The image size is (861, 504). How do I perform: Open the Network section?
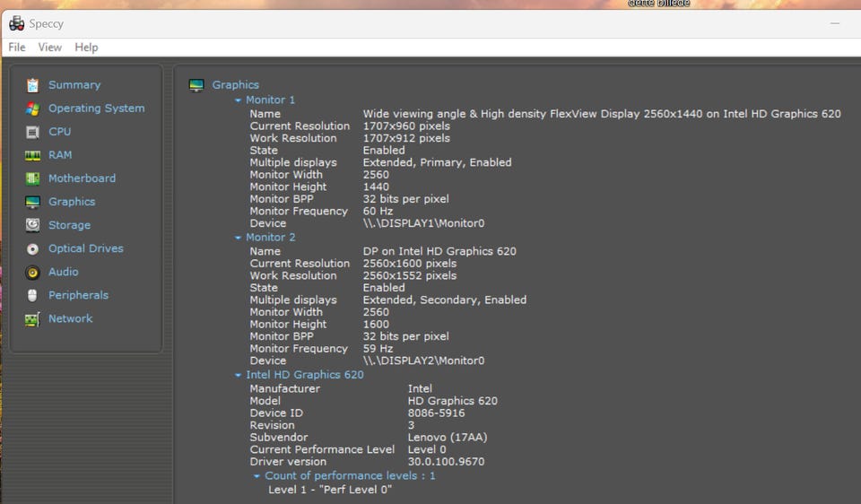pyautogui.click(x=70, y=318)
